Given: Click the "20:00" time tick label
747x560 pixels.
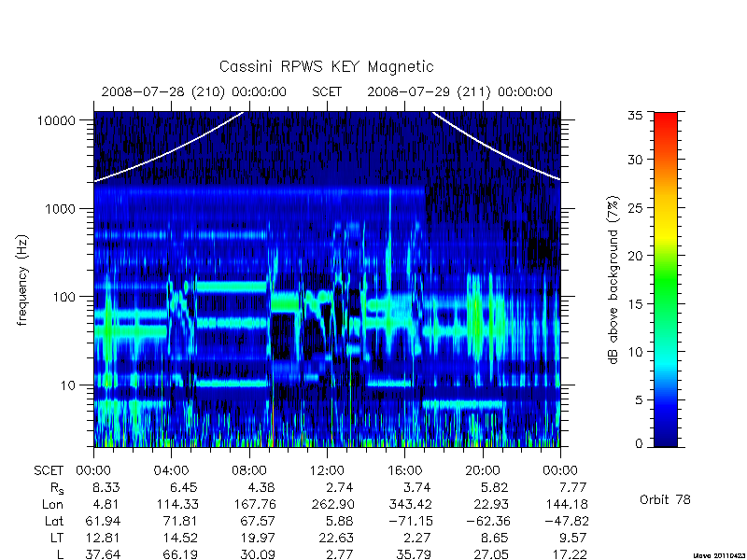Looking at the screenshot, I should (x=482, y=471).
